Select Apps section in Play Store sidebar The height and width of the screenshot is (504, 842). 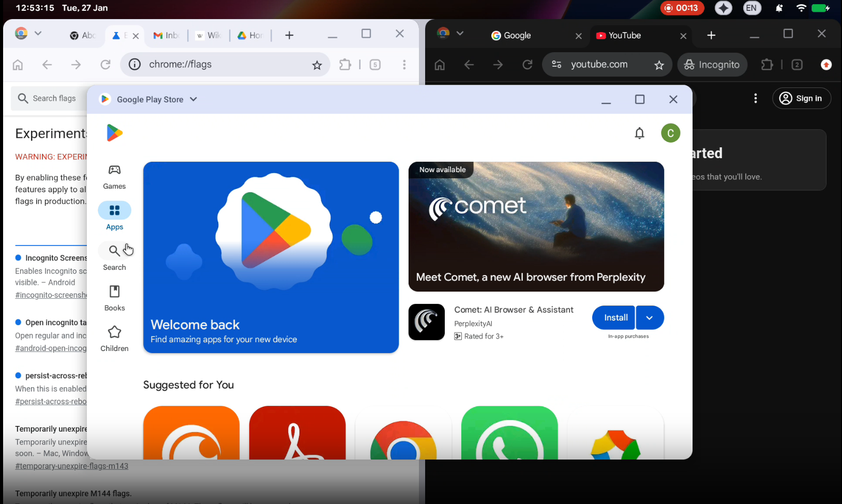(x=114, y=217)
